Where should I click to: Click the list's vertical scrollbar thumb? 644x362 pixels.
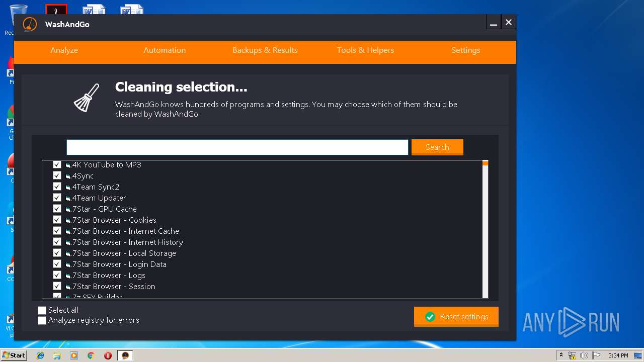pos(485,163)
